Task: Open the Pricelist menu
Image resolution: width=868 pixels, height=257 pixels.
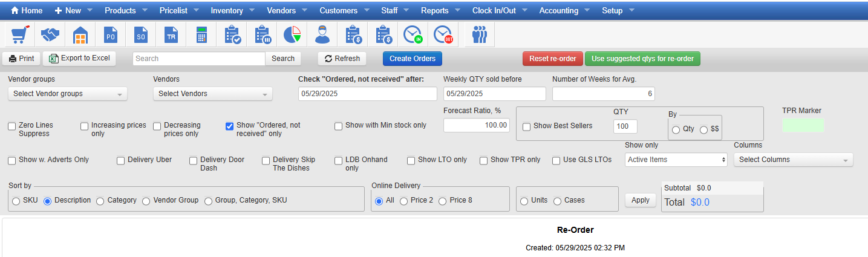Action: [x=179, y=10]
